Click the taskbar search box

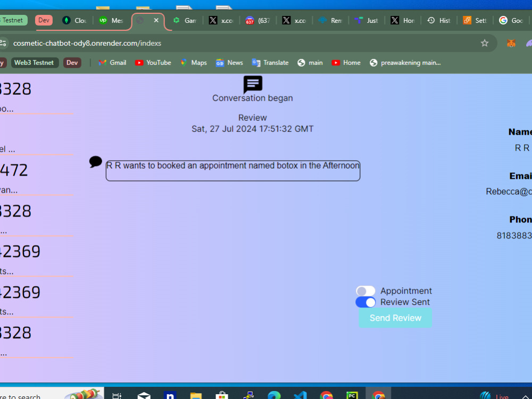(x=52, y=394)
